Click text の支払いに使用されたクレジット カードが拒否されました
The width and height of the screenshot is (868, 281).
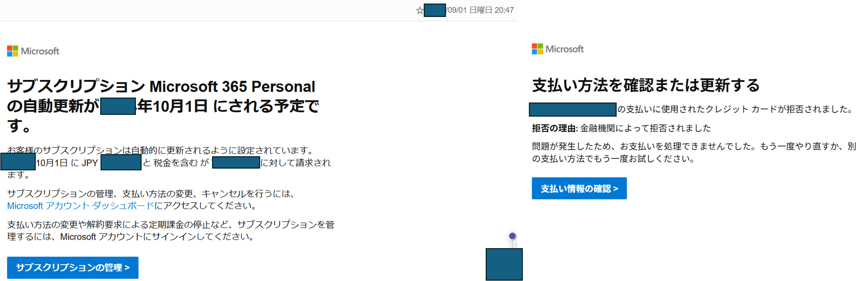tap(736, 109)
